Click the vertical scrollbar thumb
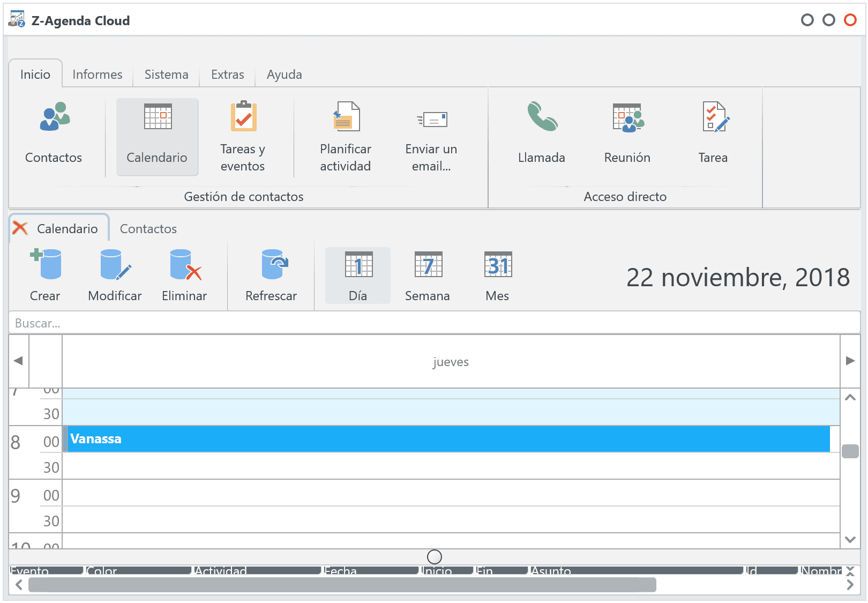The image size is (868, 603). pyautogui.click(x=850, y=451)
